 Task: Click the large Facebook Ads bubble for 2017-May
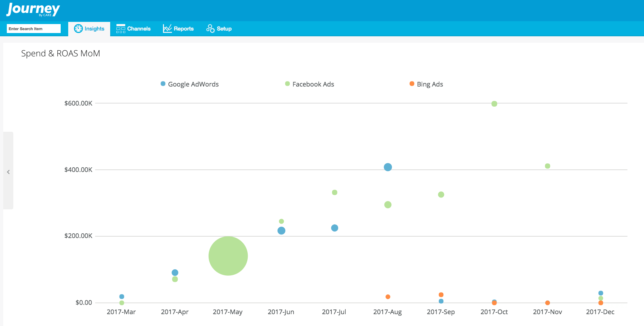click(x=228, y=256)
